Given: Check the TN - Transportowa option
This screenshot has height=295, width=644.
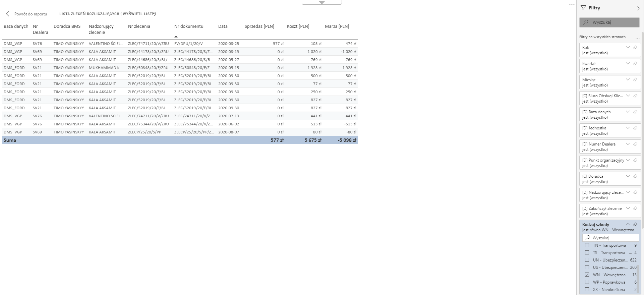Looking at the screenshot, I should click(587, 245).
